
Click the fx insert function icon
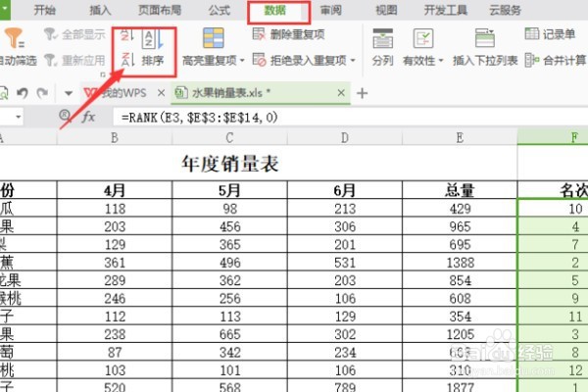click(x=88, y=117)
